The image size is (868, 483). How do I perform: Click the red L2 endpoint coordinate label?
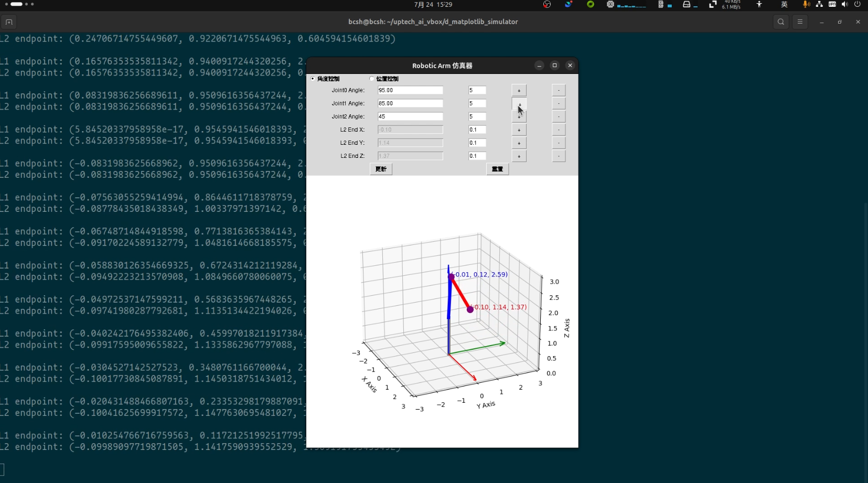(498, 307)
